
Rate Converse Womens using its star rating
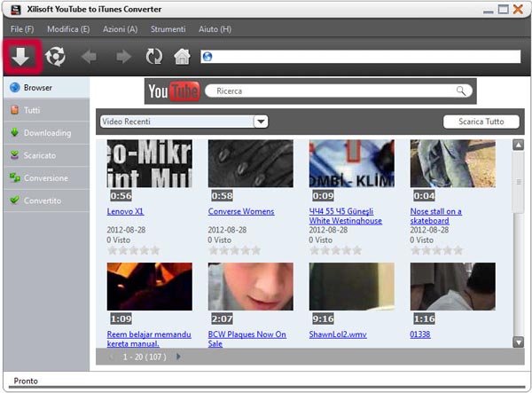(234, 250)
